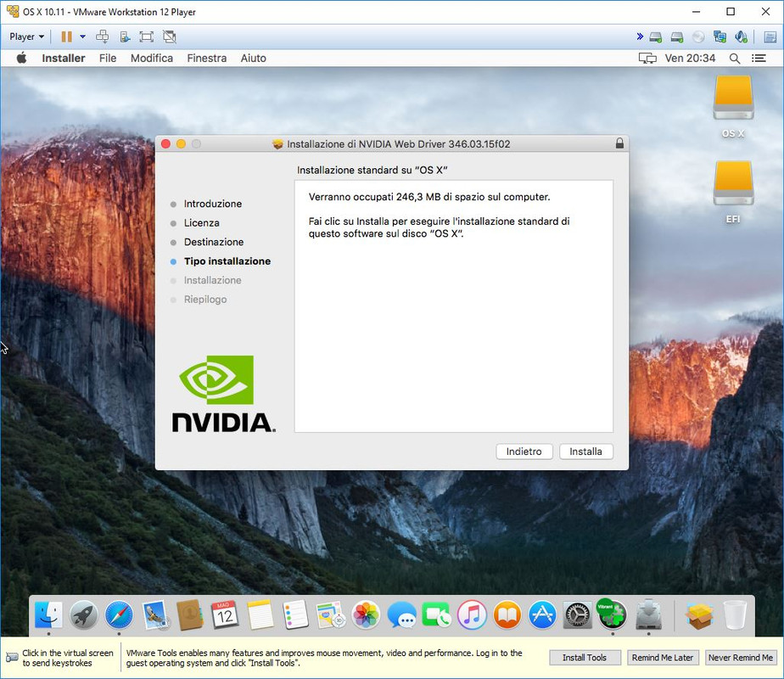Toggle VMware Unity mode icon

[x=170, y=36]
